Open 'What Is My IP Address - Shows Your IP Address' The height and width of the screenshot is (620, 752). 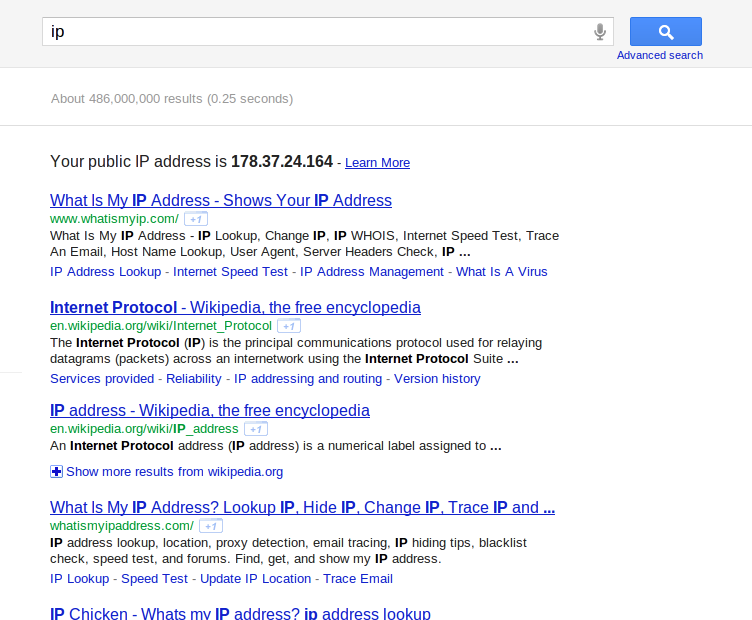(x=221, y=200)
